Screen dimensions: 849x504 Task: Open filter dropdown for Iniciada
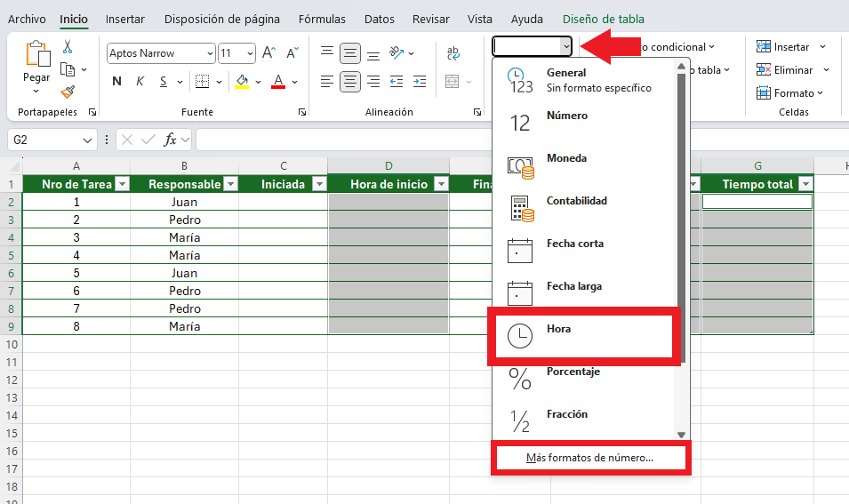[x=319, y=185]
